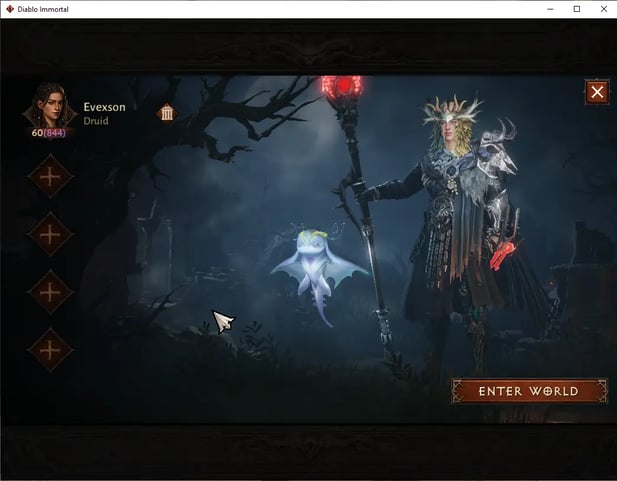Click the antler headdress on the Druid
The image size is (617, 481).
click(450, 110)
